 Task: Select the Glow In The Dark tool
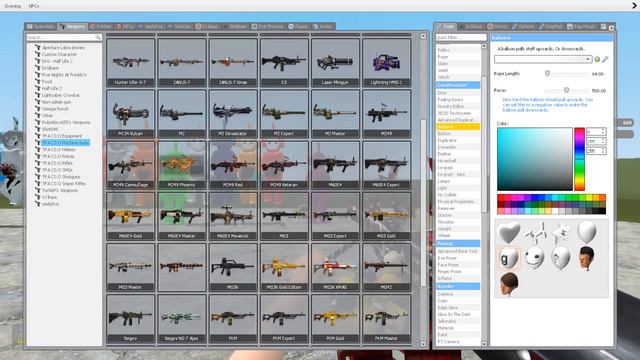click(x=458, y=314)
